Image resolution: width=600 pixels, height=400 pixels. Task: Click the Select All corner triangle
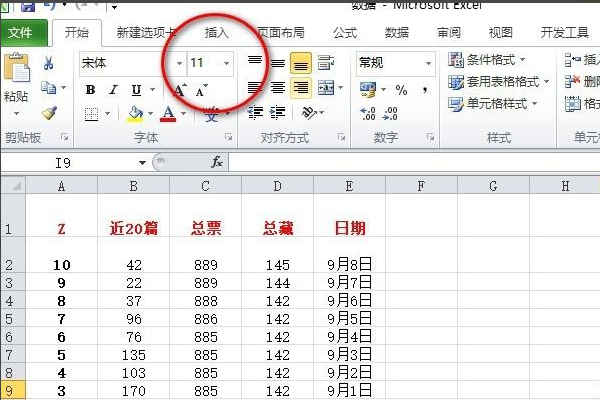point(13,186)
